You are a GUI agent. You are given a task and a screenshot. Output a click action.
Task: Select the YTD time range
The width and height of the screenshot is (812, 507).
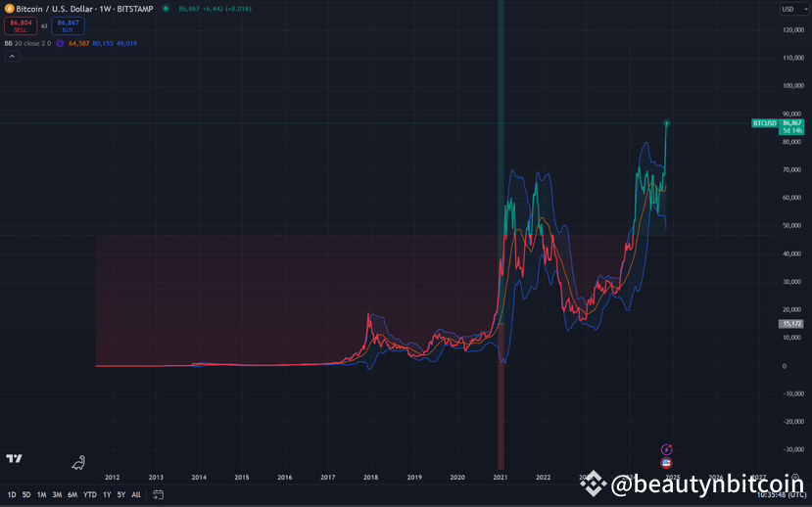click(90, 494)
